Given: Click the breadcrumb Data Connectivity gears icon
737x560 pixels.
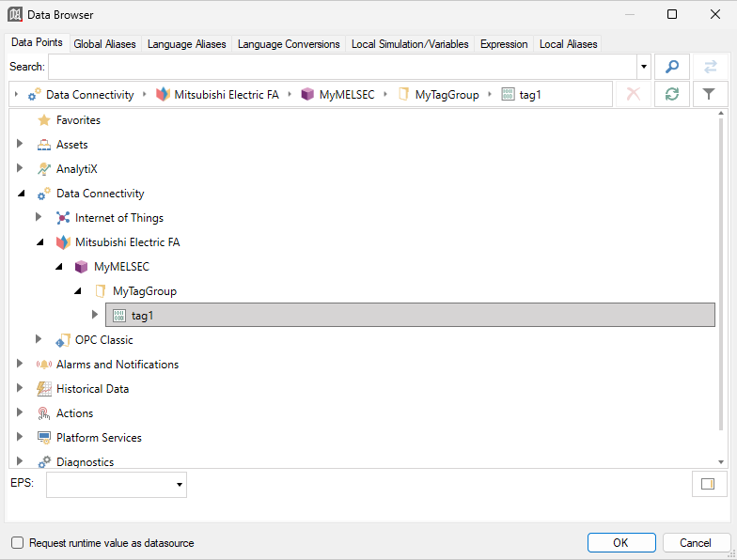Looking at the screenshot, I should 34,94.
